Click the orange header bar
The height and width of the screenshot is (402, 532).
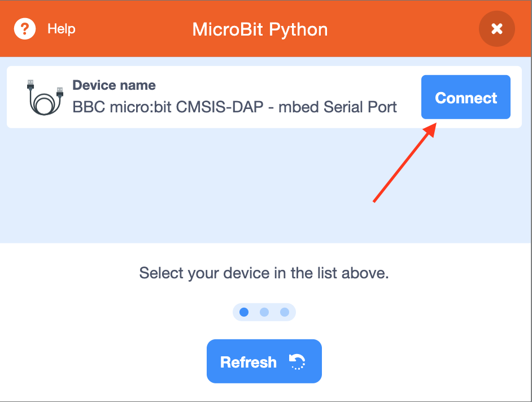click(x=265, y=28)
